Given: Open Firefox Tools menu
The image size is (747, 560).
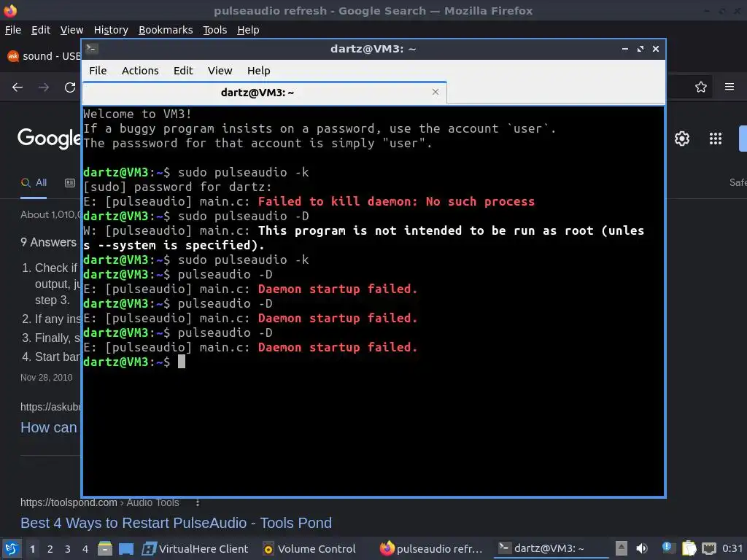Looking at the screenshot, I should pyautogui.click(x=215, y=30).
